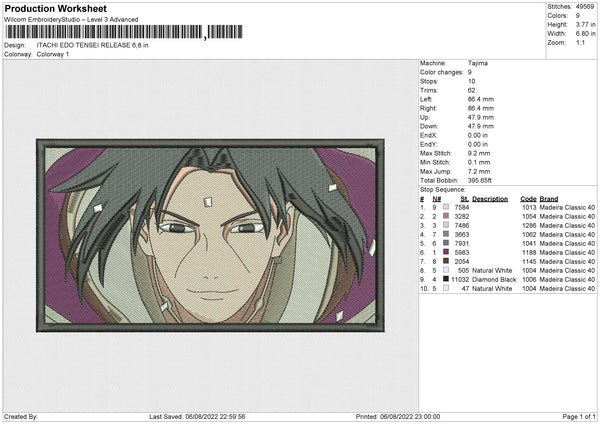
Task: Click design name 'ITACHI EDO TENSEI RELEASE 6,8 in'
Action: [93, 45]
